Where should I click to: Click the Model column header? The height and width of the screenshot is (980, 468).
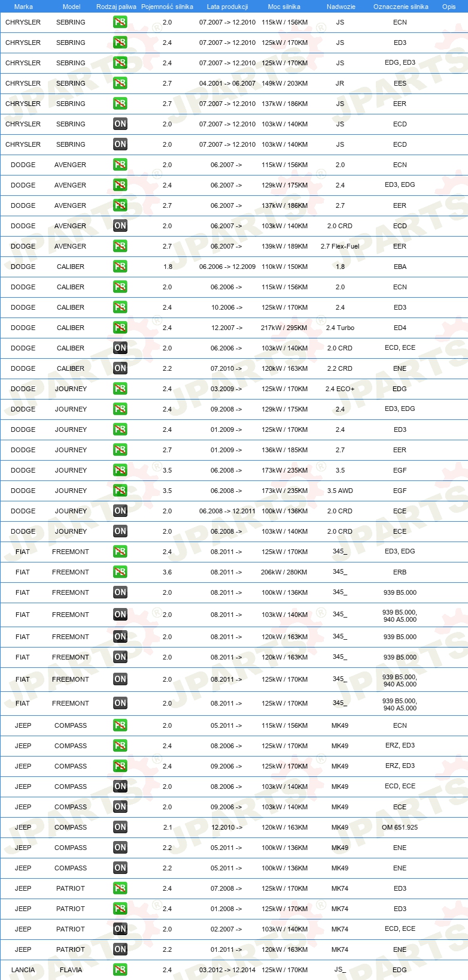[72, 7]
